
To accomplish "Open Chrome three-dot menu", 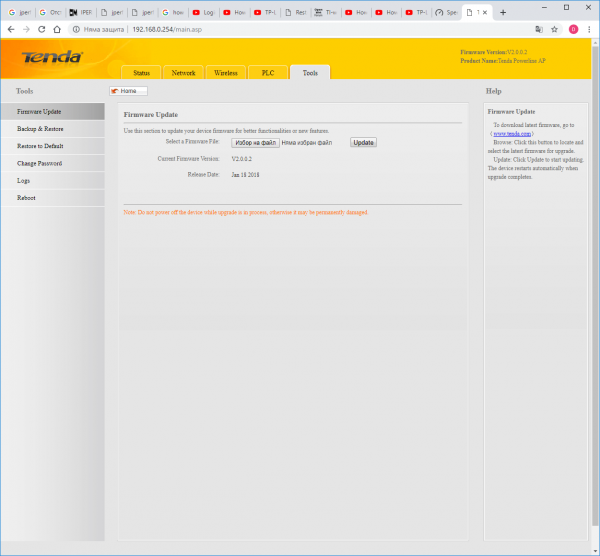I will coord(589,29).
